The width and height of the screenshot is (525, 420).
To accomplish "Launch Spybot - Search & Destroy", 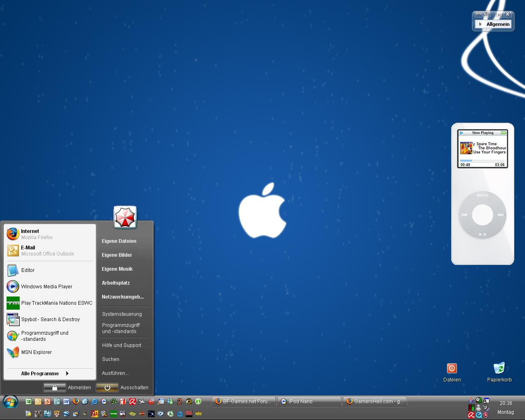I will coord(50,320).
